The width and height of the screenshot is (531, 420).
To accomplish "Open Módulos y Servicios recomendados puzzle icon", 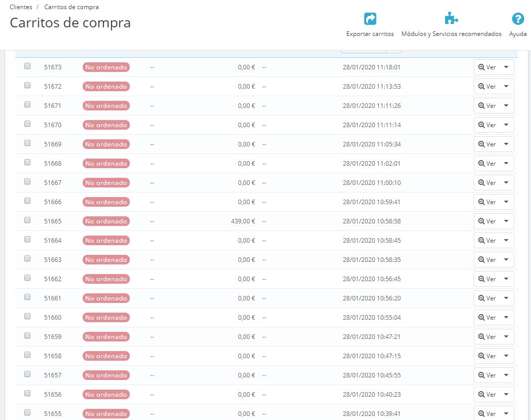I will tap(451, 19).
